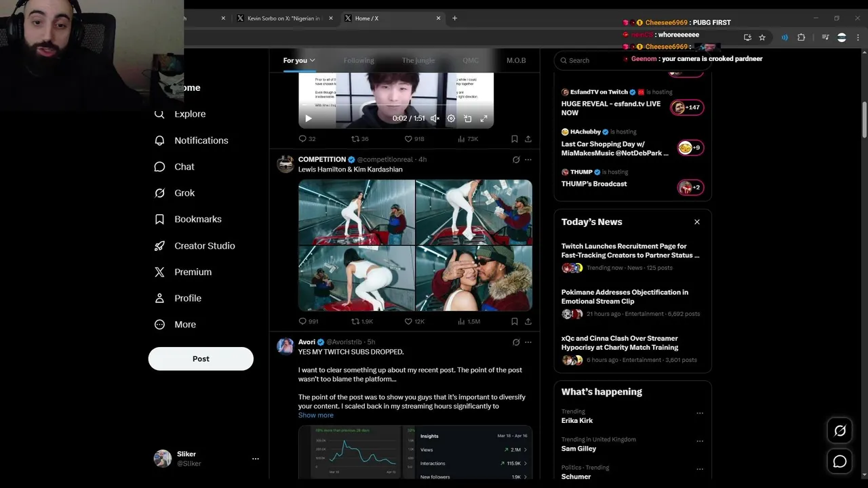
Task: Open Chat in the sidebar
Action: point(175,167)
